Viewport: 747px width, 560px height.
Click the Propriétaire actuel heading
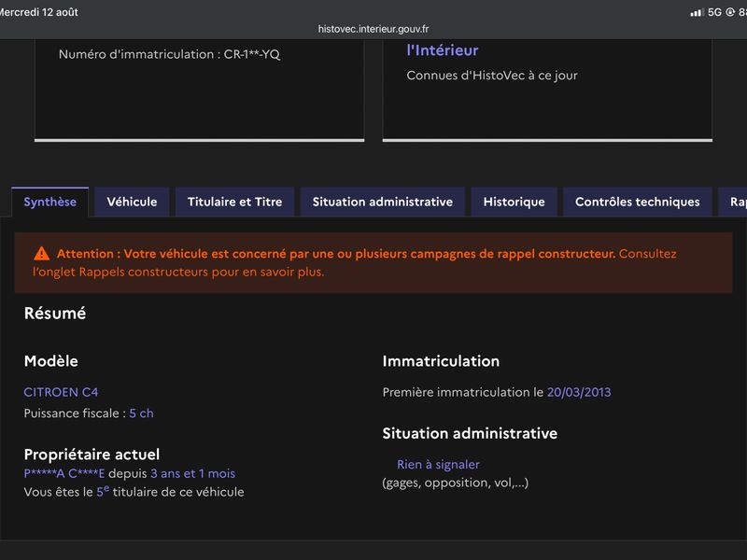point(92,455)
